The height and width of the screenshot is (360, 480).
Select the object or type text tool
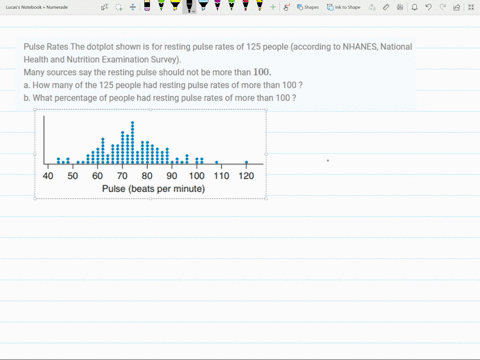click(x=104, y=7)
